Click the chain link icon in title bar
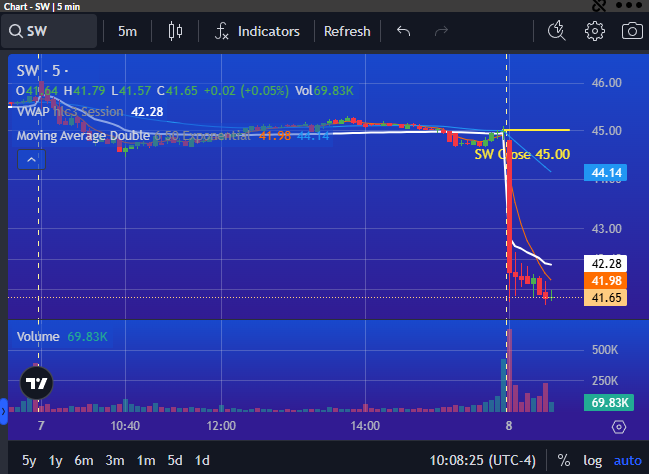Viewport: 649px width, 474px height. [x=599, y=5]
